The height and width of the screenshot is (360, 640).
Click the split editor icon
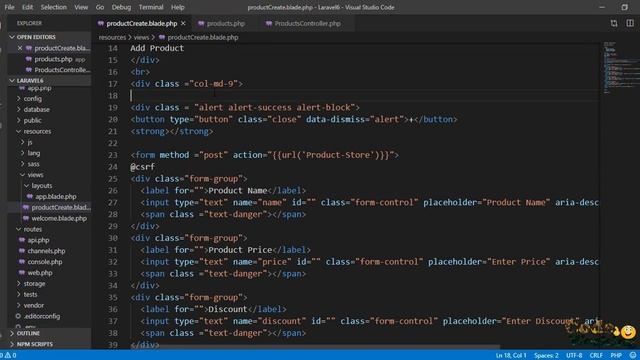coord(630,23)
